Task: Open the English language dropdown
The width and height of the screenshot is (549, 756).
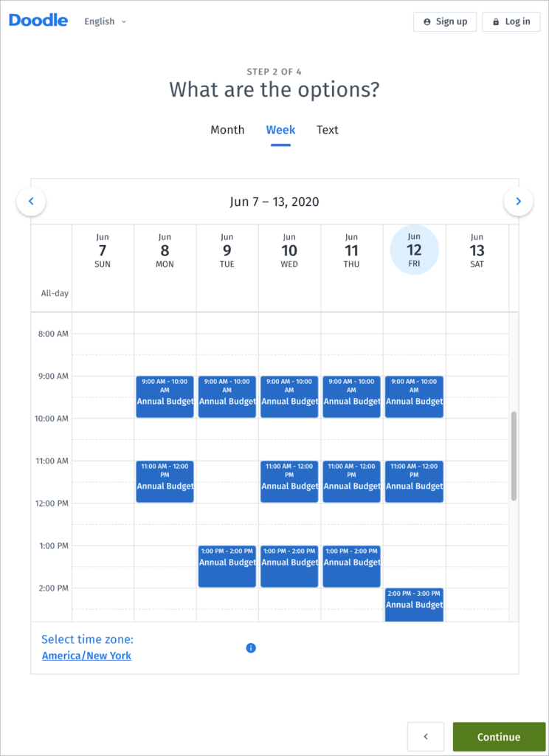Action: pyautogui.click(x=105, y=21)
